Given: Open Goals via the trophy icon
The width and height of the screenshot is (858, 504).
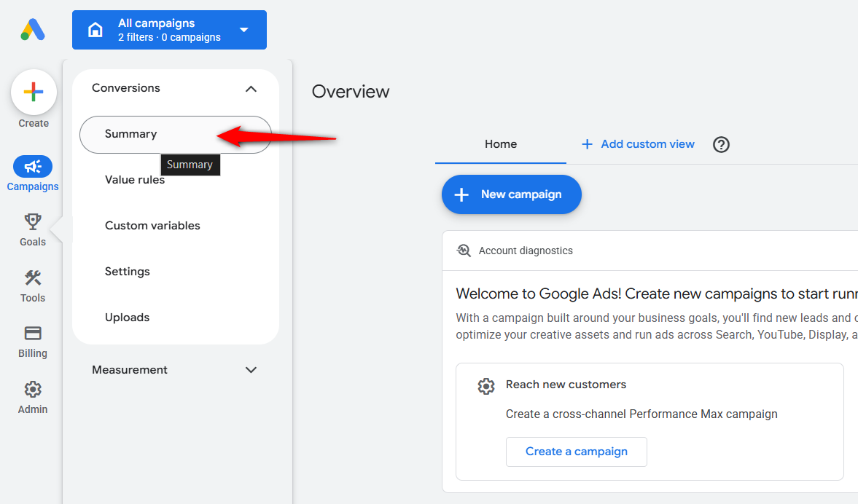Looking at the screenshot, I should click(x=33, y=221).
